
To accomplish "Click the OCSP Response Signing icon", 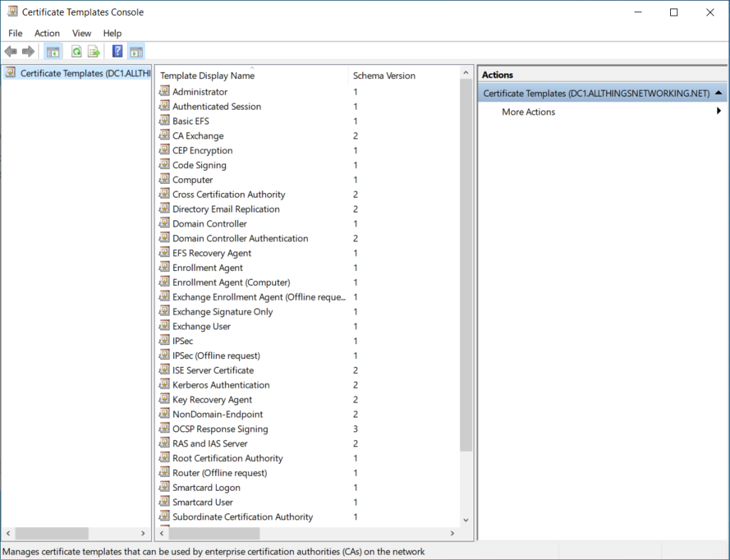I will click(165, 428).
